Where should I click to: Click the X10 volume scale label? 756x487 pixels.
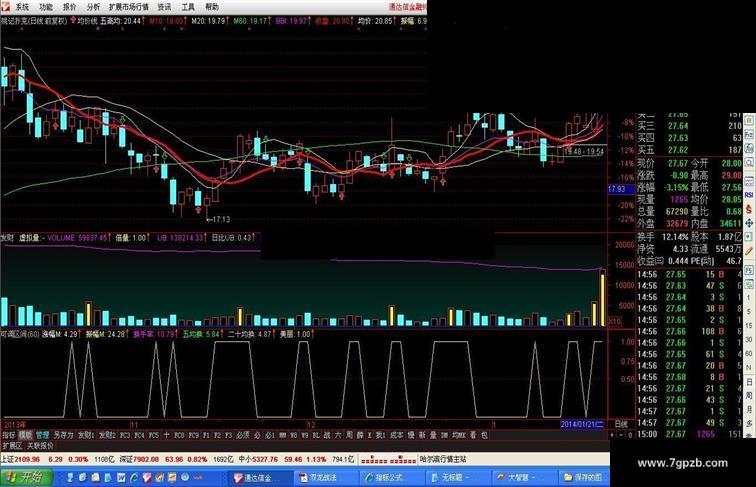pyautogui.click(x=614, y=321)
